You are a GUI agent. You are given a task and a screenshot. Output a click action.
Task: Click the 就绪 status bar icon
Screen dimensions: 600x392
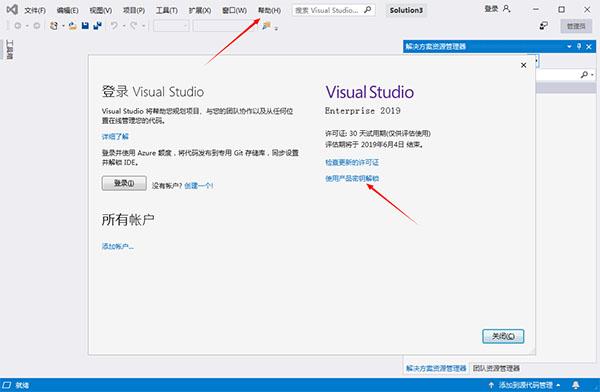point(7,385)
